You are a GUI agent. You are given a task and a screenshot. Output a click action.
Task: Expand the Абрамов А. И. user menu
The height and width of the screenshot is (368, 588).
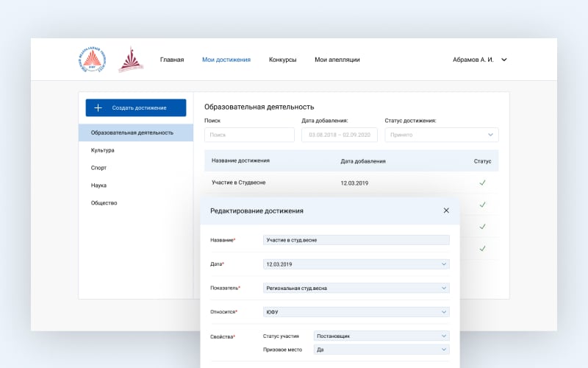(504, 60)
